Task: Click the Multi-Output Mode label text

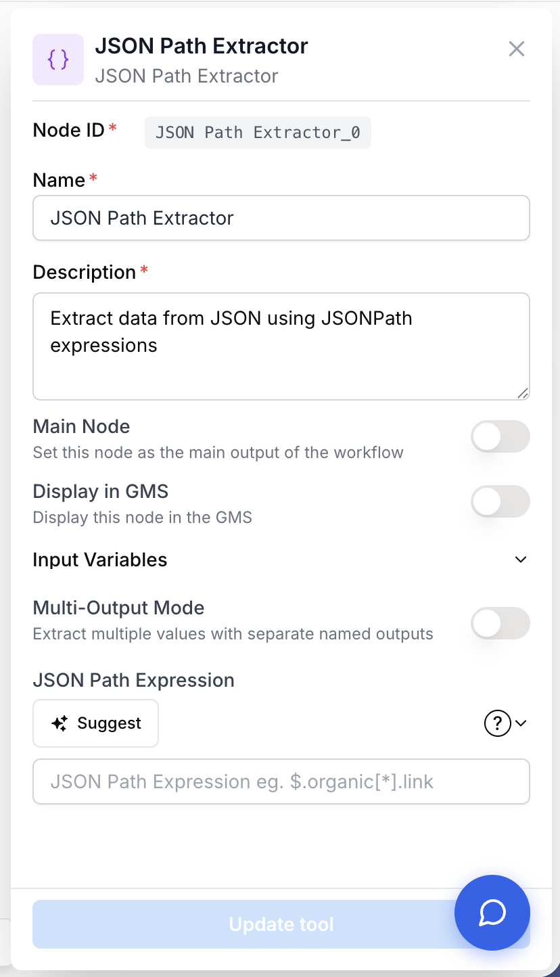Action: [x=118, y=608]
